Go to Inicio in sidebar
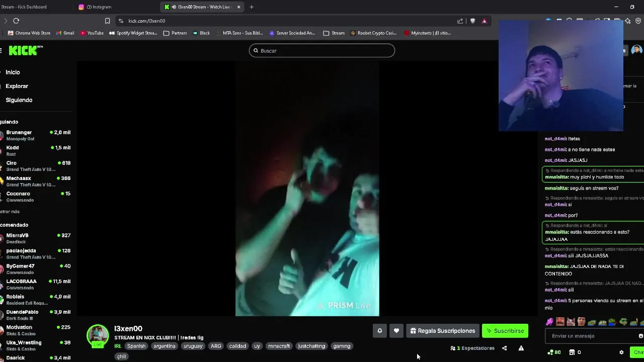644x362 pixels. (x=13, y=72)
